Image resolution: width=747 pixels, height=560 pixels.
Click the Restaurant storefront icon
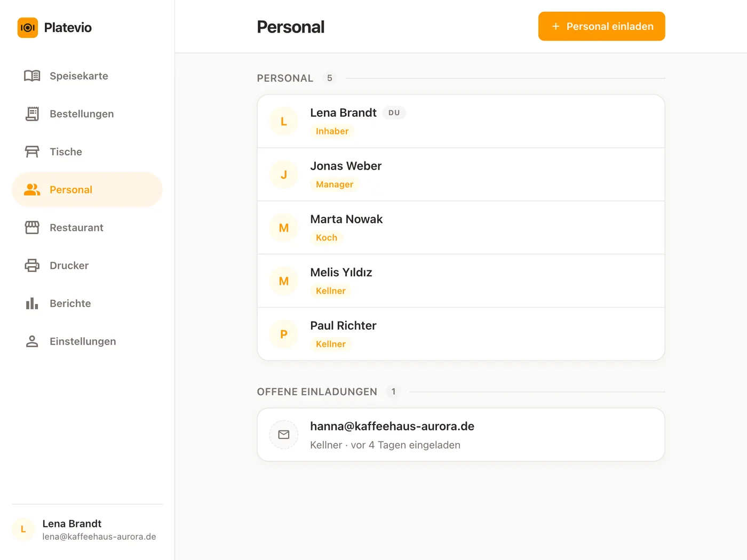[x=32, y=227]
